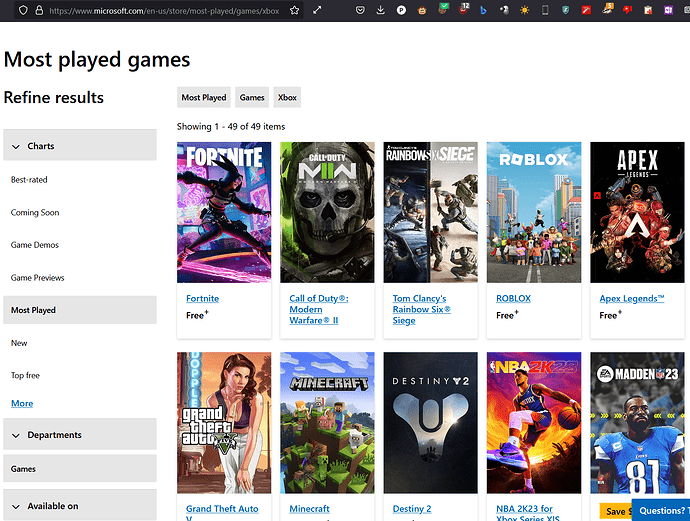Click the 'Free' price under Apex Legends
Screen dimensions: 690x521
point(610,315)
